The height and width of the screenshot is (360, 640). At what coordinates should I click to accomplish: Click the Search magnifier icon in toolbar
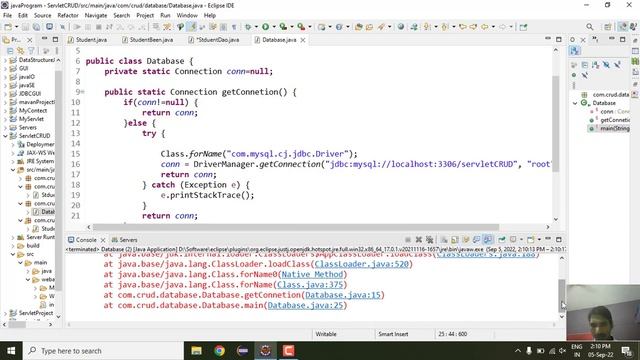pos(590,27)
